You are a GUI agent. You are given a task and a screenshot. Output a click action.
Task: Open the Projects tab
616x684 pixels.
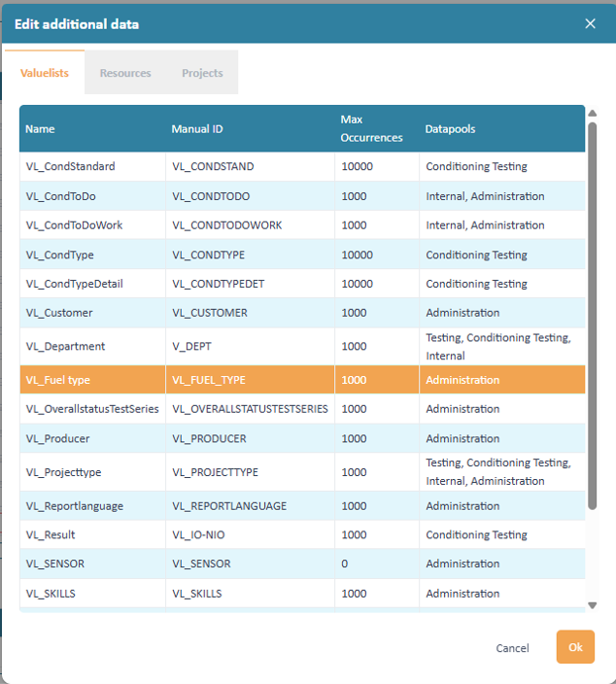[202, 73]
